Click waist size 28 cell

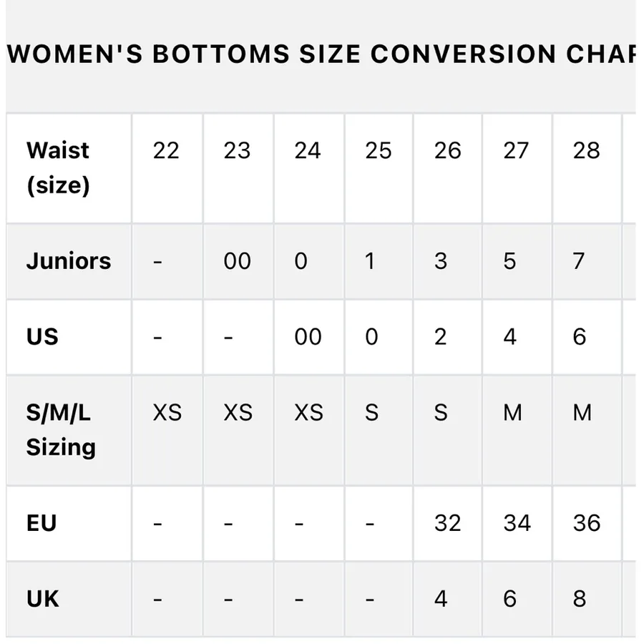coord(587,168)
